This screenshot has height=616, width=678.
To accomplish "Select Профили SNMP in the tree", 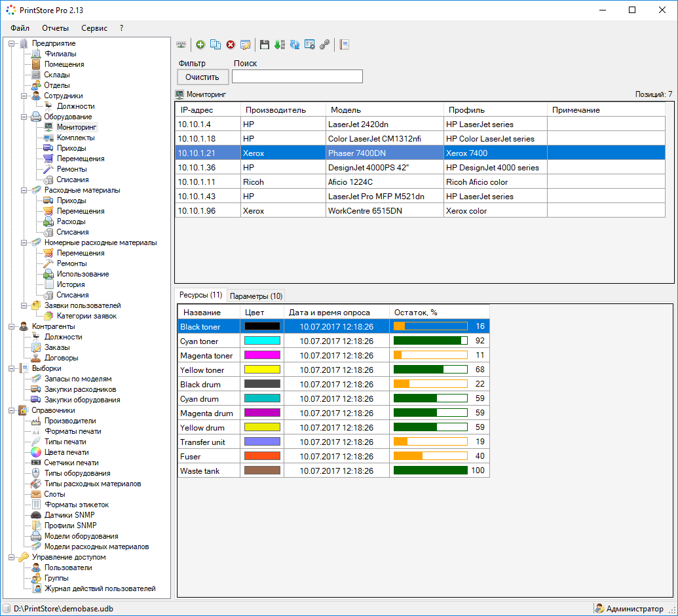I will (x=70, y=526).
